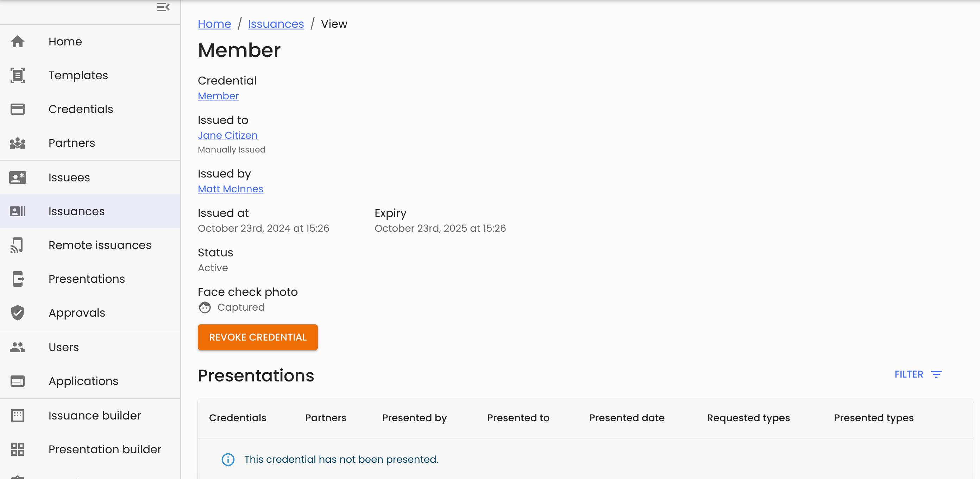This screenshot has width=980, height=479.
Task: Click the Presented date column header
Action: [627, 418]
